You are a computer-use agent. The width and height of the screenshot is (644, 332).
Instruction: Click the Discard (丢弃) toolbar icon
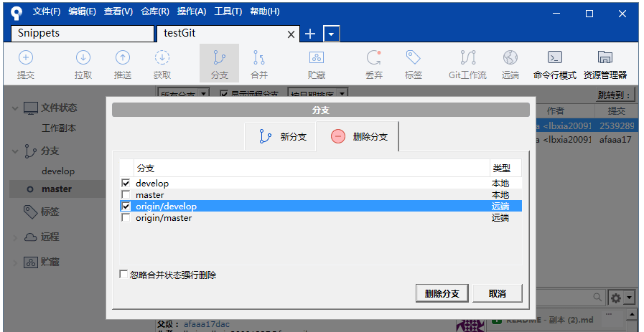[x=374, y=57]
